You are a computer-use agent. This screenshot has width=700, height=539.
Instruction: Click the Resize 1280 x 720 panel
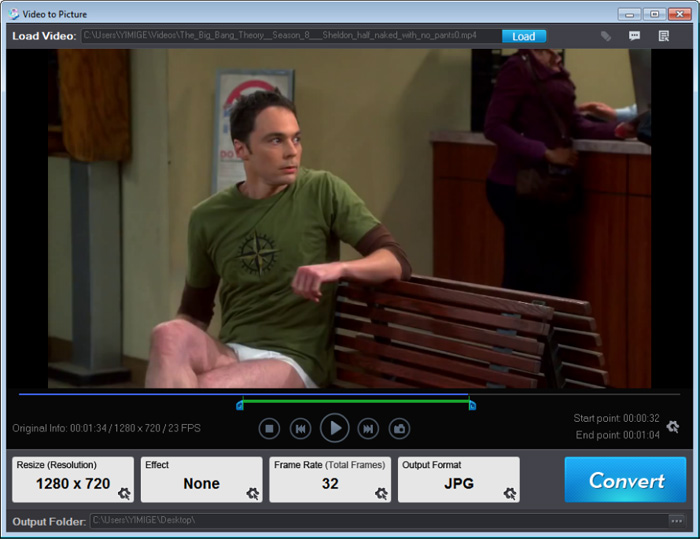(73, 479)
